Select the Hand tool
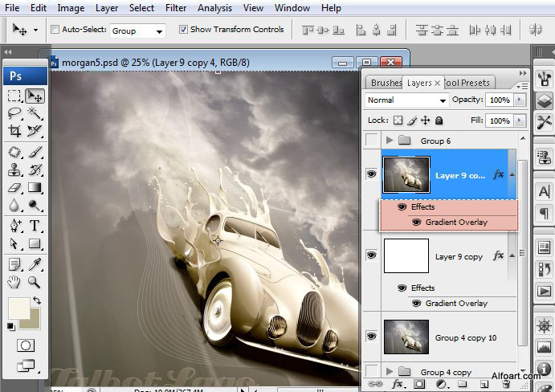 tap(14, 282)
